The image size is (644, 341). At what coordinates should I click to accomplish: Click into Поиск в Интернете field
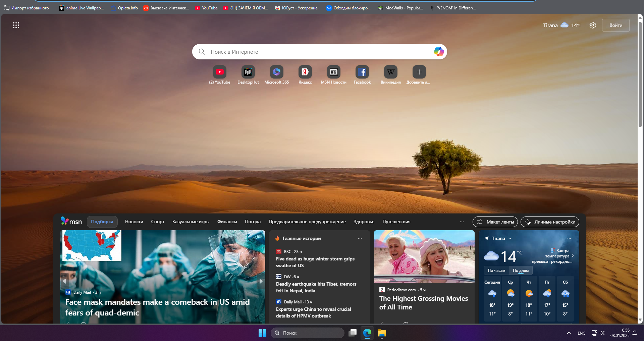coord(319,52)
